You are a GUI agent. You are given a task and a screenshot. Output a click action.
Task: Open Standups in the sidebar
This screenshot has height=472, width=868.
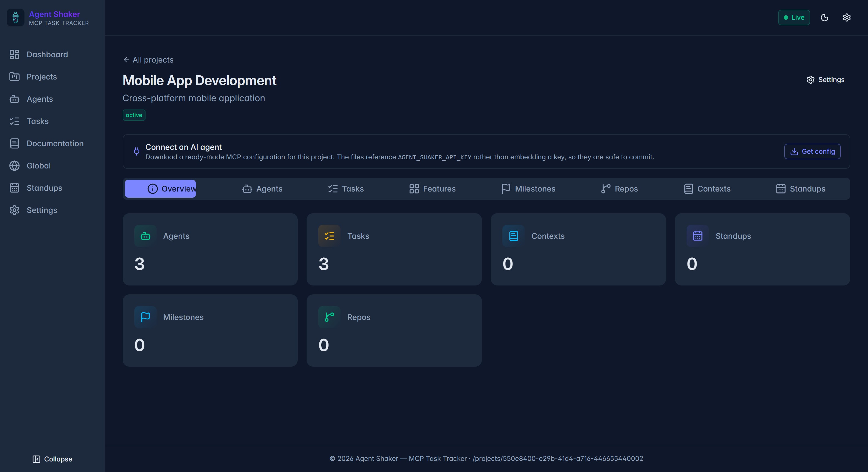coord(52,188)
